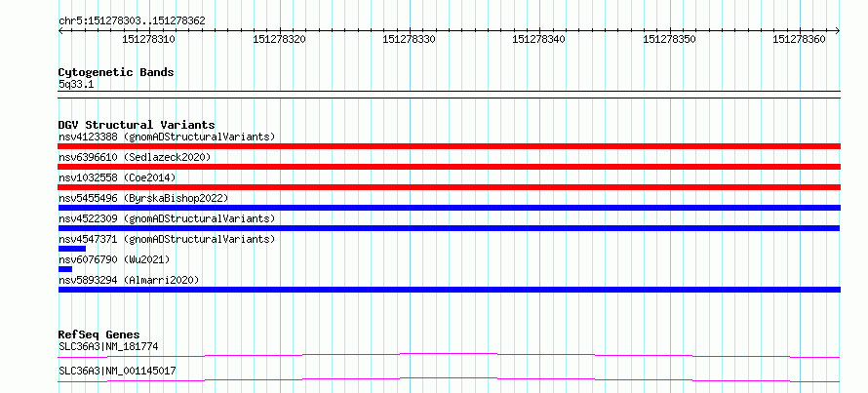This screenshot has width=868, height=393.
Task: Click the chr5:151278303..151278362 coordinate text
Action: (x=132, y=21)
